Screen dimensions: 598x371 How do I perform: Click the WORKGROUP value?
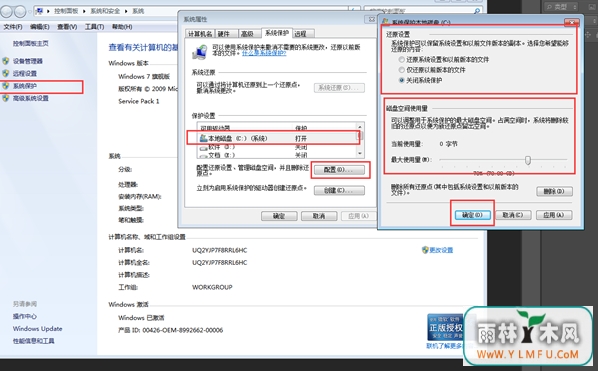(212, 287)
